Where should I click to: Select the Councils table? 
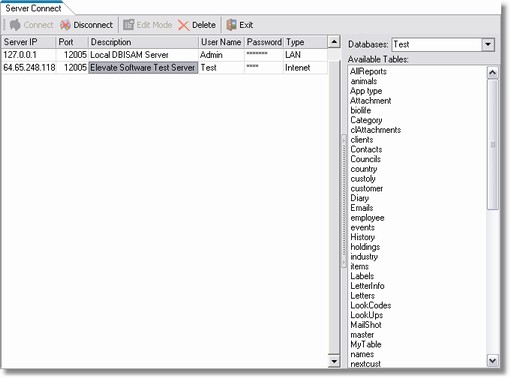pyautogui.click(x=365, y=159)
